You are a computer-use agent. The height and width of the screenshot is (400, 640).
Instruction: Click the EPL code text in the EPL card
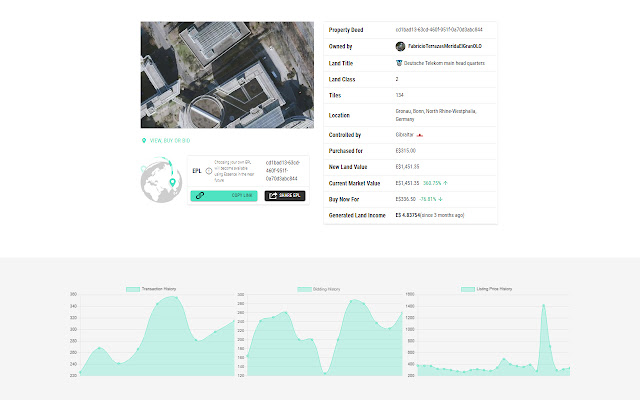coord(282,171)
